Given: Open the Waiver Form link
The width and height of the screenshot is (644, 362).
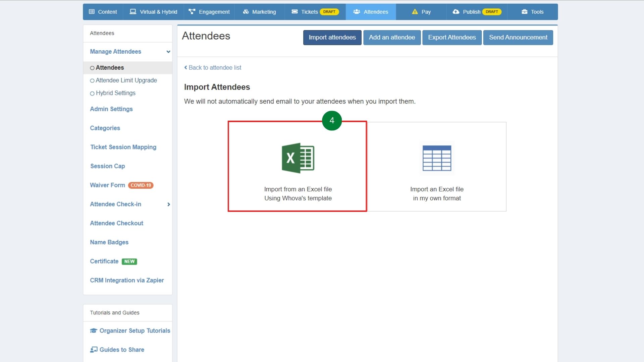Looking at the screenshot, I should coord(107,185).
